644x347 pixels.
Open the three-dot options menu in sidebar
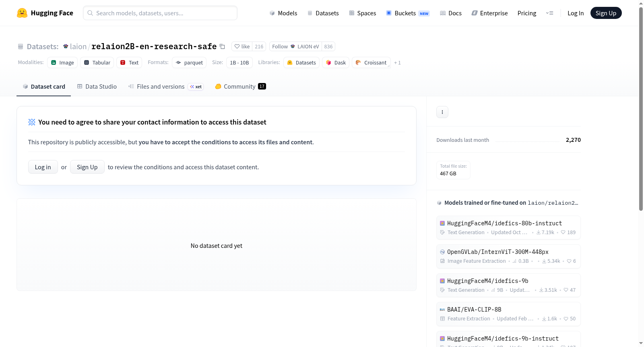[442, 112]
